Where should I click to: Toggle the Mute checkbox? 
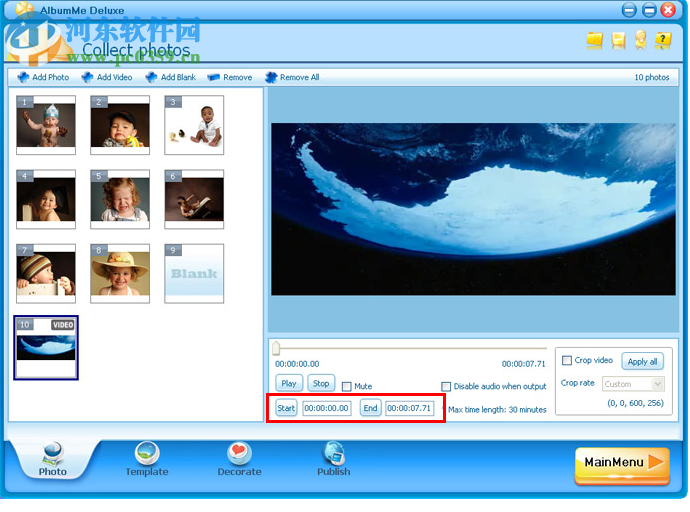(347, 386)
